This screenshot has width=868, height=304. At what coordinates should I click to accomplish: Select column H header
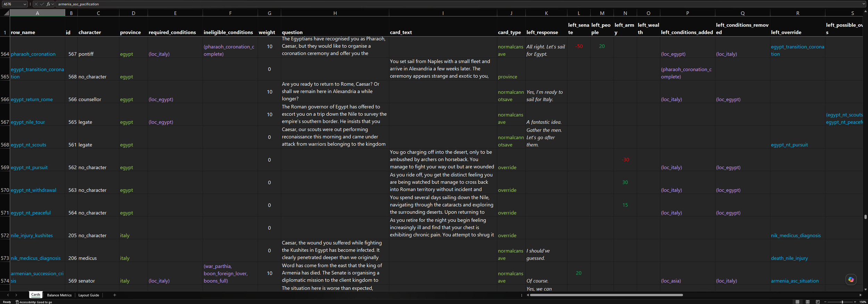pos(335,13)
